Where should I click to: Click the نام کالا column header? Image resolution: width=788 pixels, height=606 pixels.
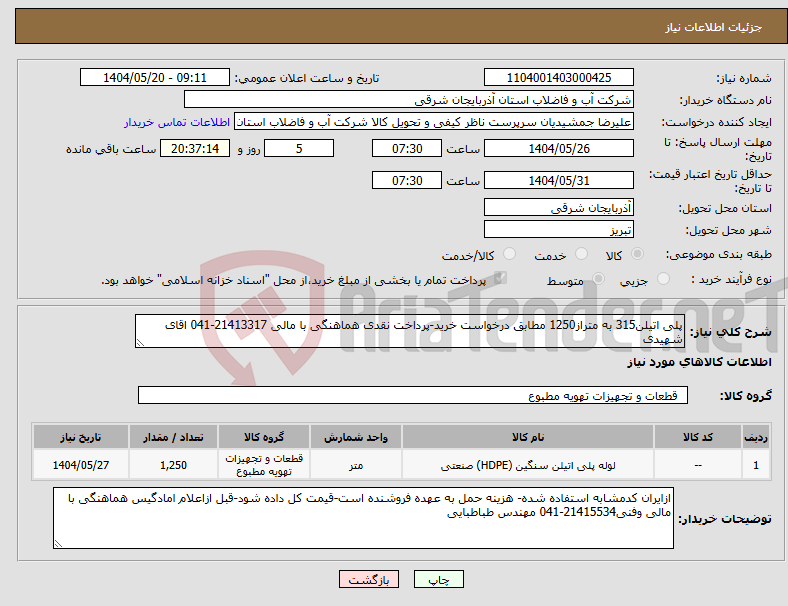[528, 437]
